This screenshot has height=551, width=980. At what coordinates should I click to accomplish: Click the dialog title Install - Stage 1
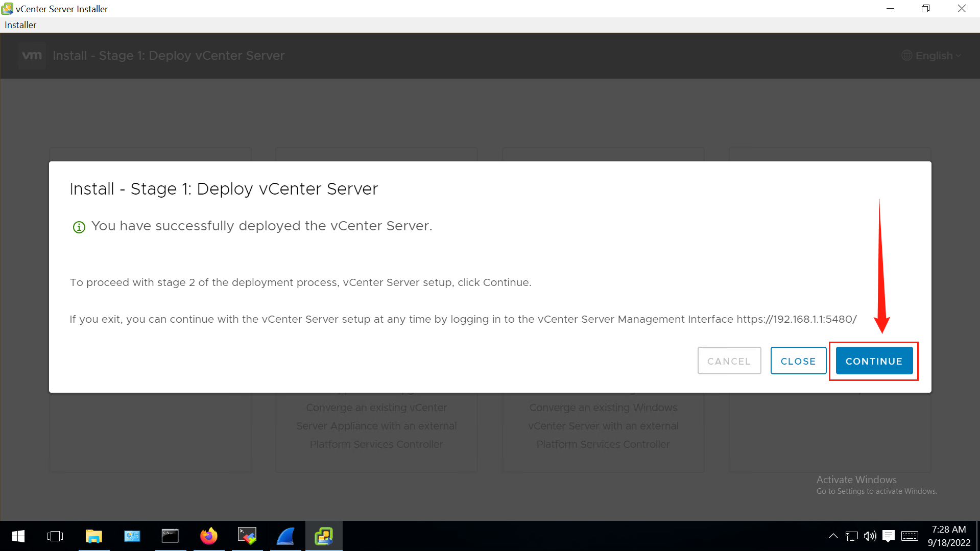[224, 189]
